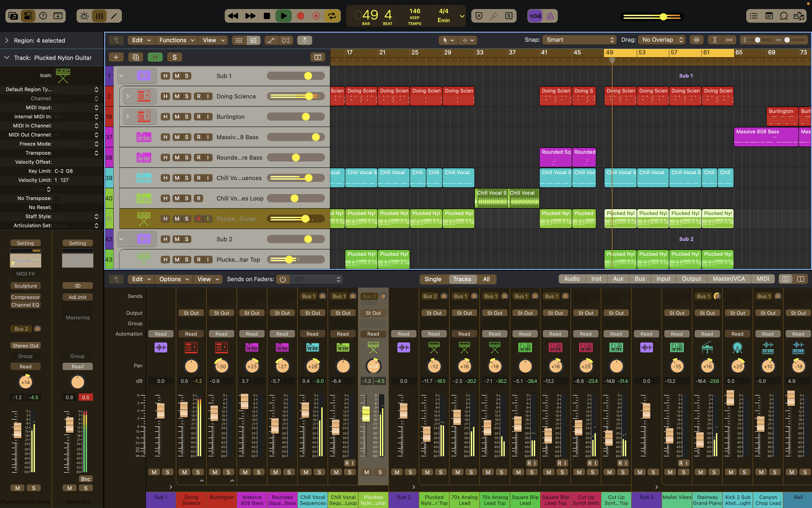Toggle global Hide tracks H button

tap(155, 57)
